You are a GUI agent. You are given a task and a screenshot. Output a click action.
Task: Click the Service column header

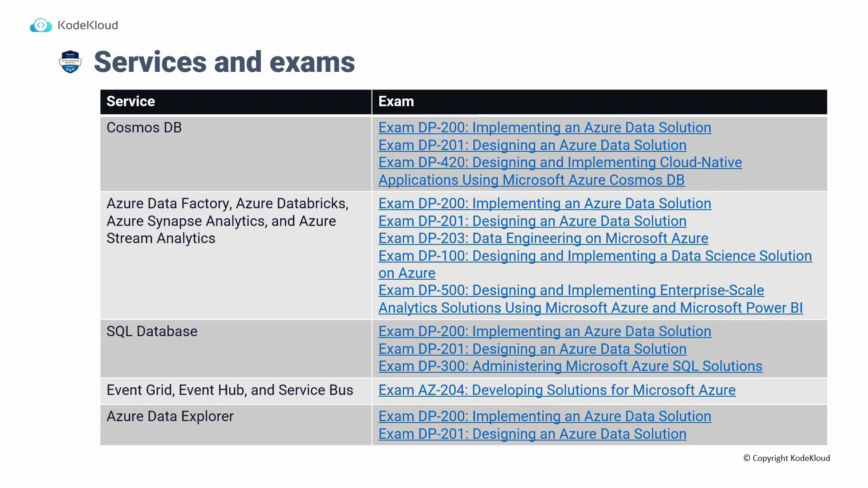tap(131, 102)
